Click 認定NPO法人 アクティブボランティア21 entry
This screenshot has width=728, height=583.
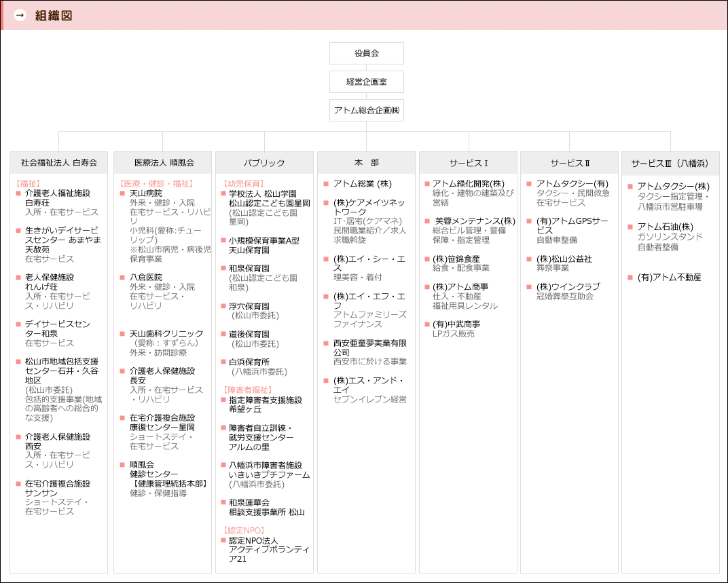[x=269, y=550]
